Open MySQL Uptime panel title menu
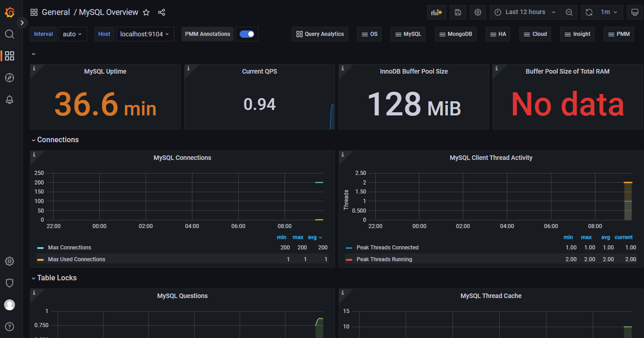 [x=105, y=71]
